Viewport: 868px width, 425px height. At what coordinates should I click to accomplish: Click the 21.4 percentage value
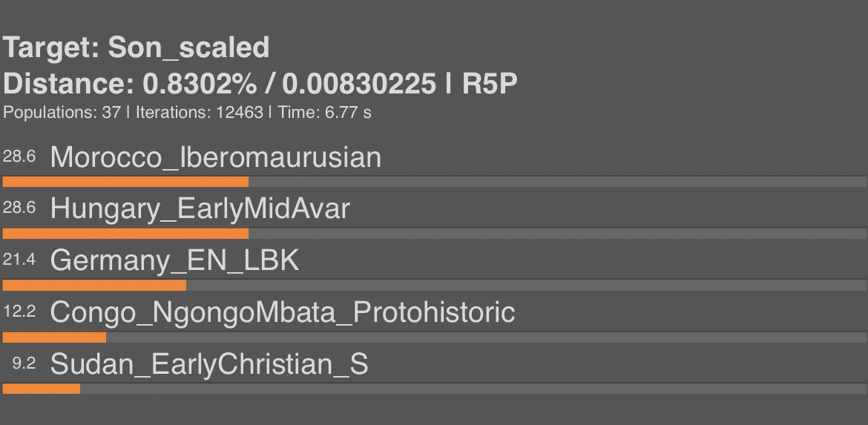coord(19,260)
